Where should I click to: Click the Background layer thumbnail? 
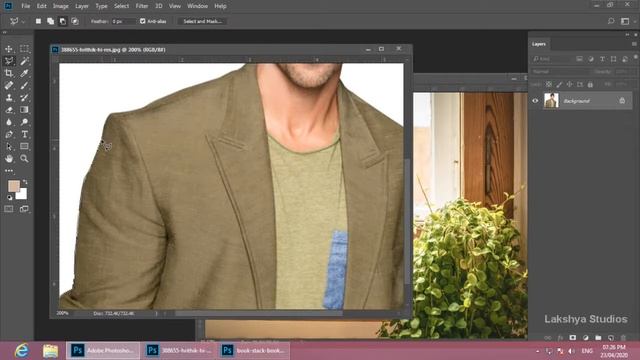click(551, 101)
